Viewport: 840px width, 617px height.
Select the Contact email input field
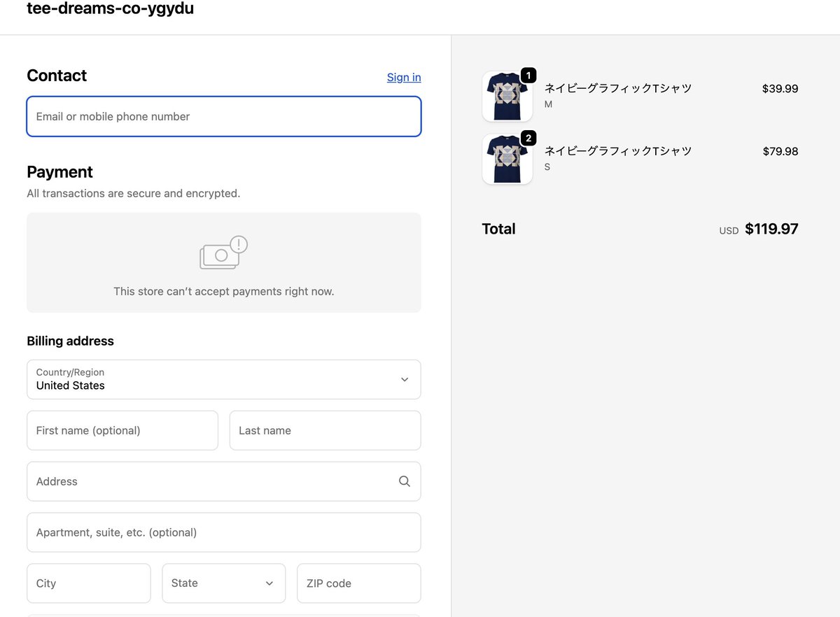(223, 116)
